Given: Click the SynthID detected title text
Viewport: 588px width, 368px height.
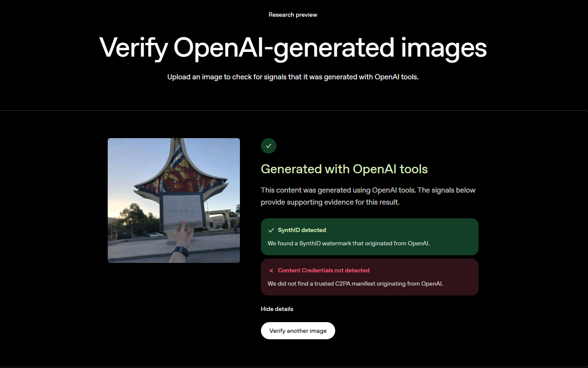Looking at the screenshot, I should [x=302, y=230].
